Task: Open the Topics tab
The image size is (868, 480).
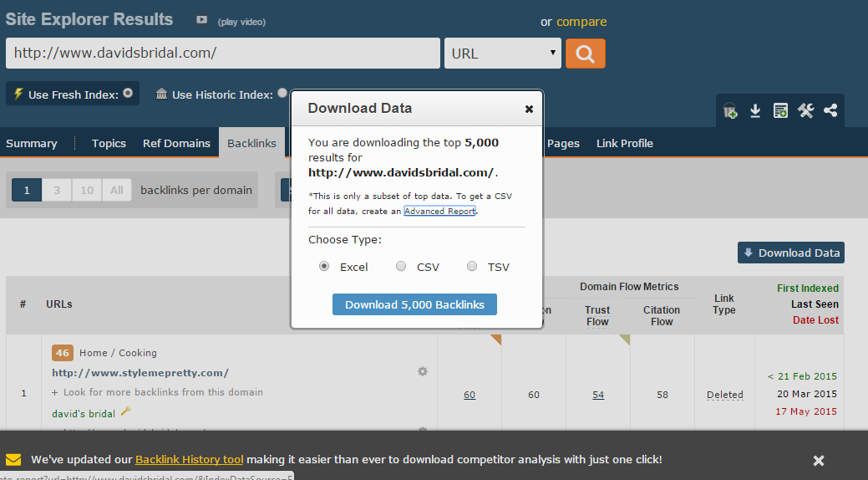Action: 109,144
